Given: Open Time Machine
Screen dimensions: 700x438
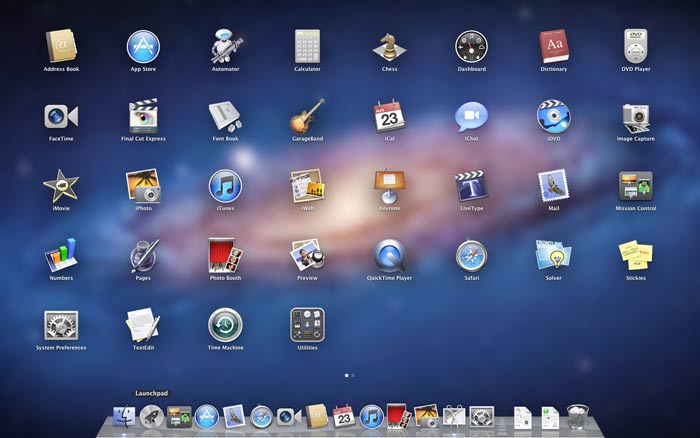Looking at the screenshot, I should (225, 325).
